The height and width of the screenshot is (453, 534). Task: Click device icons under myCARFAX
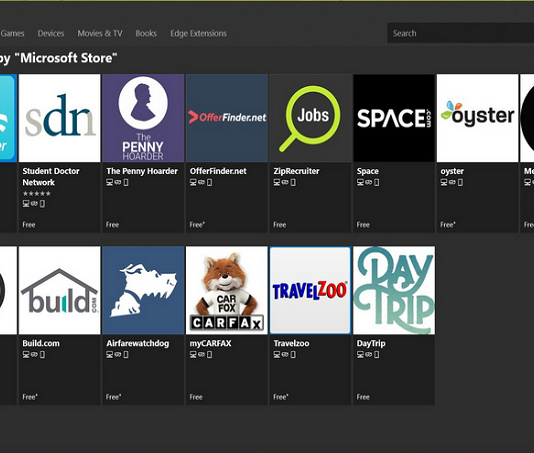(201, 355)
